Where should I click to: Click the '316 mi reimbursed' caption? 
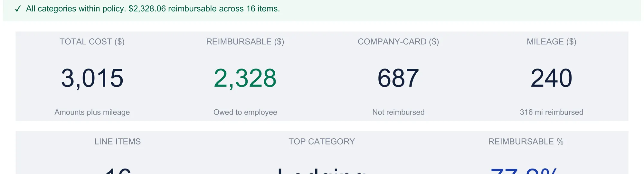click(552, 112)
